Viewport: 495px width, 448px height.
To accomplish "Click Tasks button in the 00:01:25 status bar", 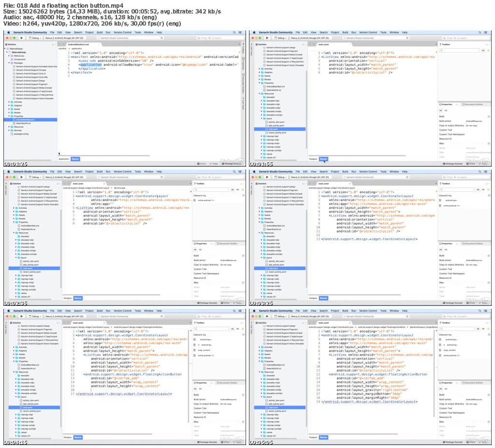I will click(213, 163).
